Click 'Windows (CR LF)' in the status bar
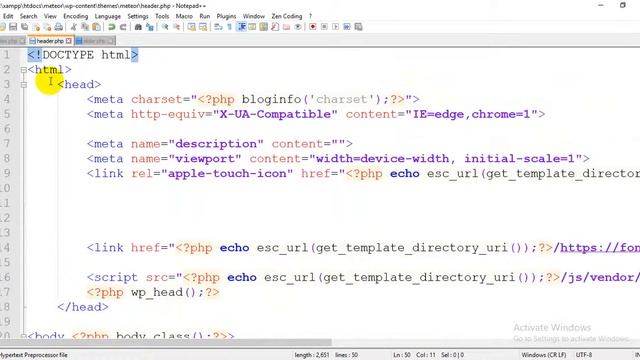 (544, 355)
